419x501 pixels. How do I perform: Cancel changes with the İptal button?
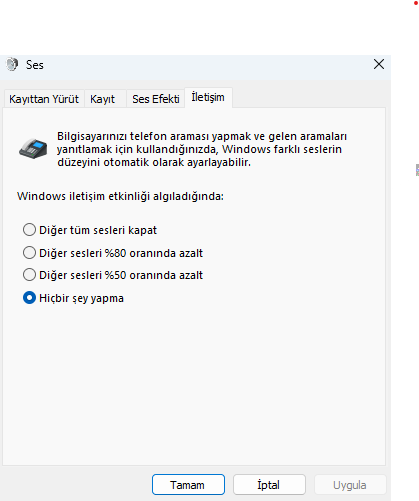(x=269, y=485)
